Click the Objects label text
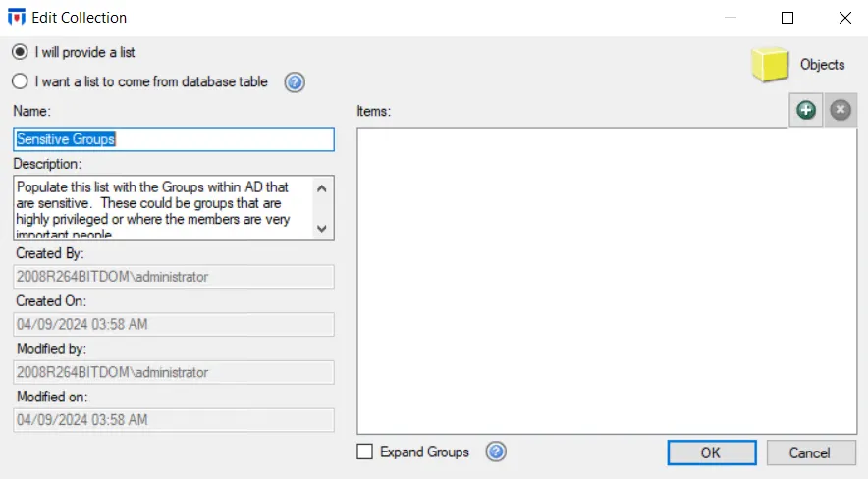 (x=822, y=65)
